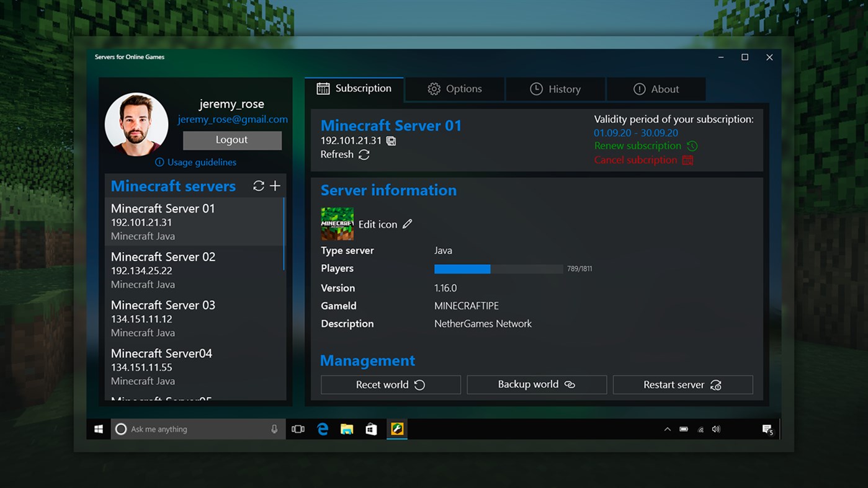This screenshot has height=488, width=868.
Task: Click the Logout button
Action: 232,140
